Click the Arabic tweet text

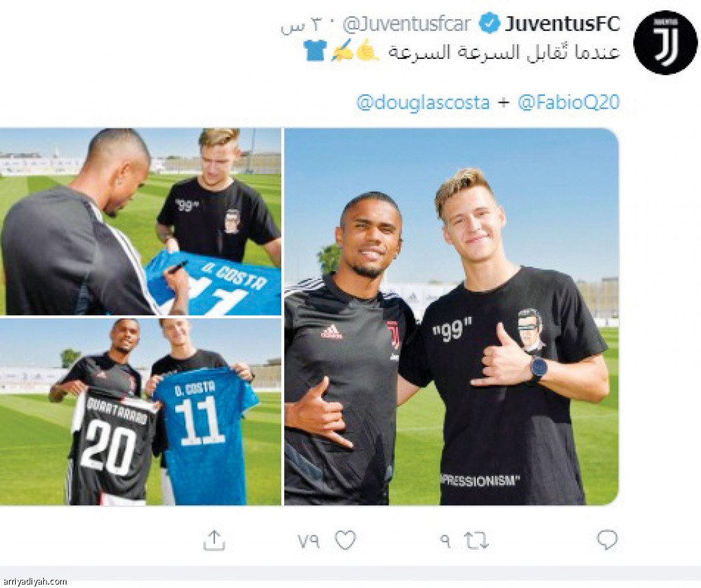504,51
